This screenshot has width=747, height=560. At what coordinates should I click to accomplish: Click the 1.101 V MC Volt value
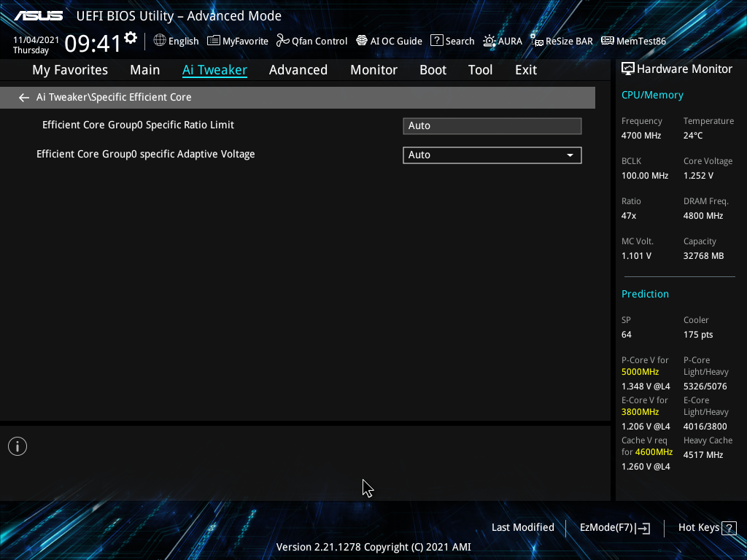pos(636,256)
